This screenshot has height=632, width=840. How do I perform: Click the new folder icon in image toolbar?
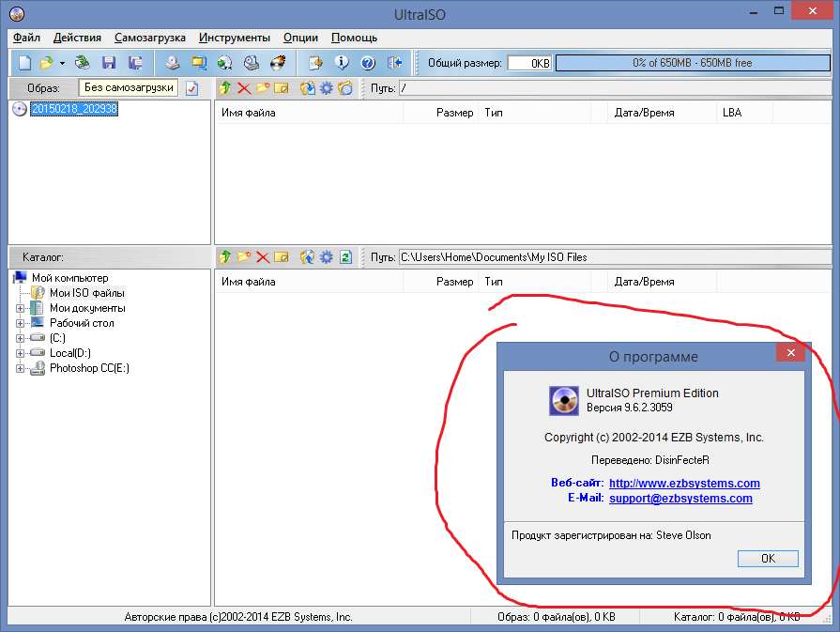(x=263, y=88)
